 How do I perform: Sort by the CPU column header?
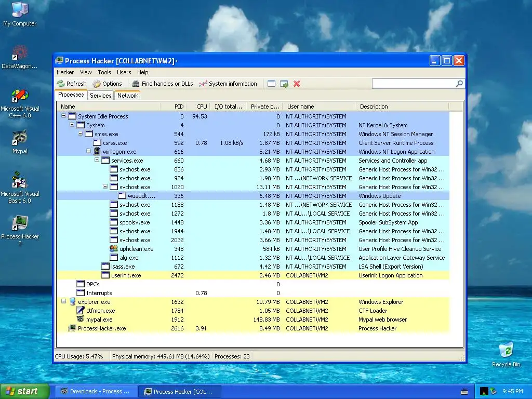(198, 107)
